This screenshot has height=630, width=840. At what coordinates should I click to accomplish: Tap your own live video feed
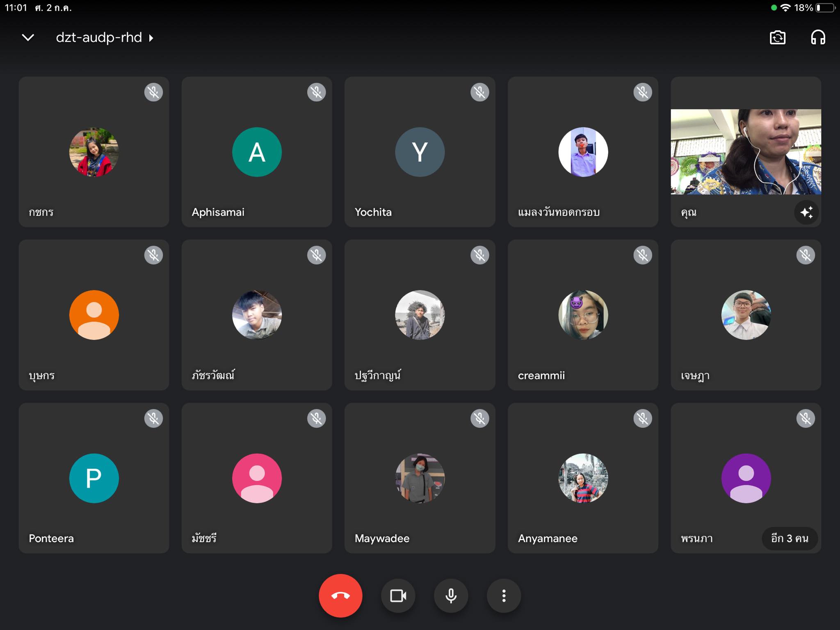coord(746,151)
